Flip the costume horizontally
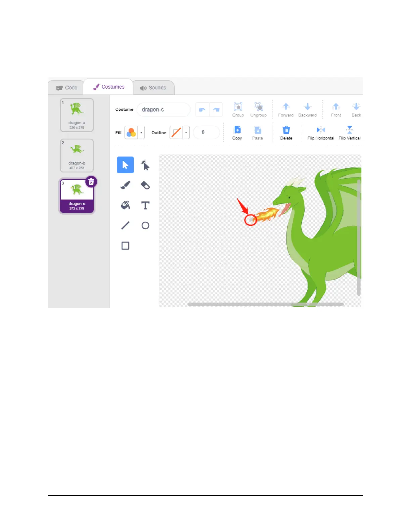Screen dimensions: 411x532 point(321,133)
